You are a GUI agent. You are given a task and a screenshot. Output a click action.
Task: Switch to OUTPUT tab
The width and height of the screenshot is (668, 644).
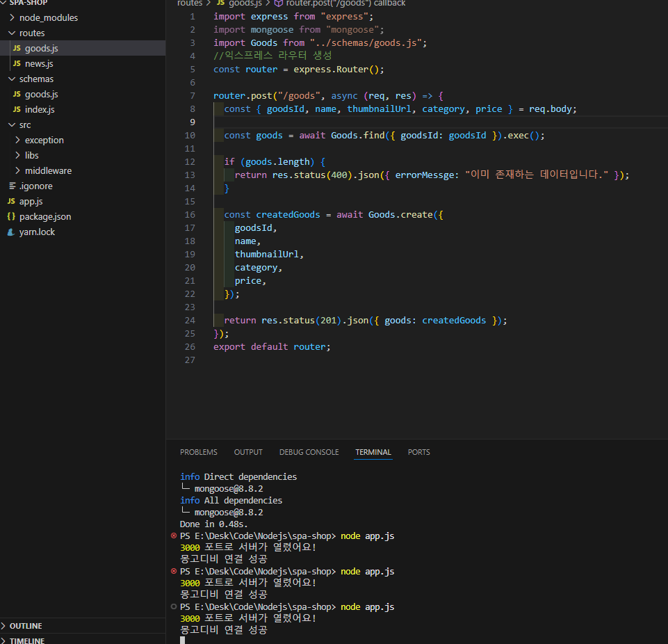point(248,452)
